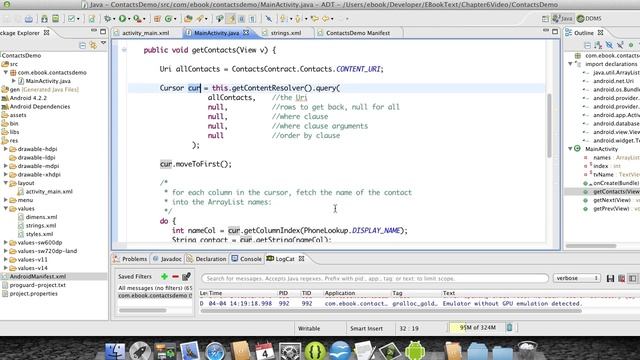Click the New Java Package icon
640x360 pixels.
tap(157, 19)
